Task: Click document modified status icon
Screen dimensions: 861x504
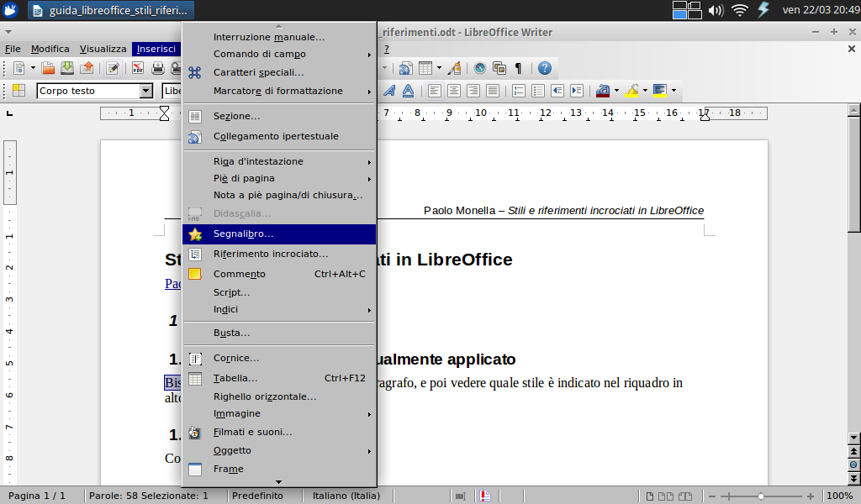Action: [x=485, y=496]
